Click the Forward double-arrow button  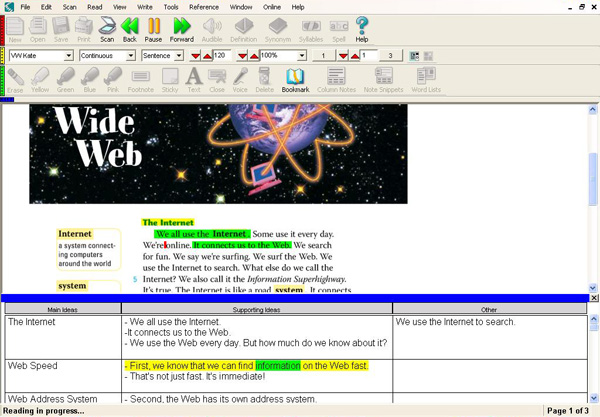(182, 28)
